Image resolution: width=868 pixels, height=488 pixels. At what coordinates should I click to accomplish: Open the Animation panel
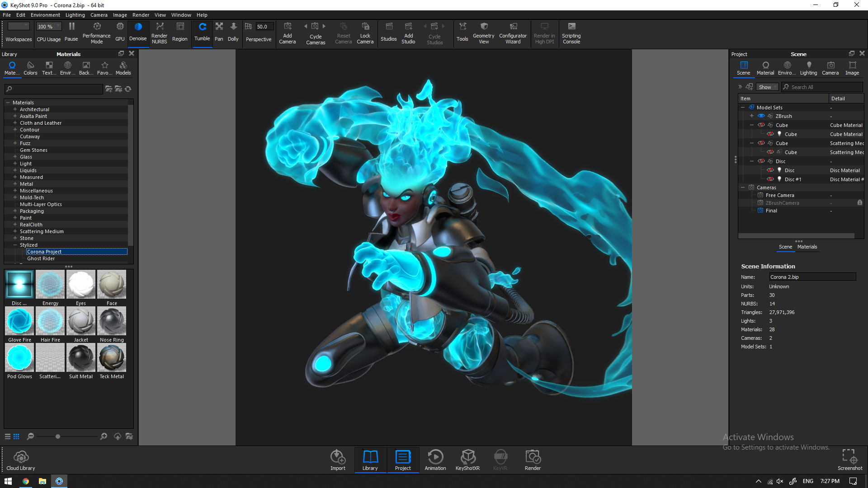[x=435, y=460]
